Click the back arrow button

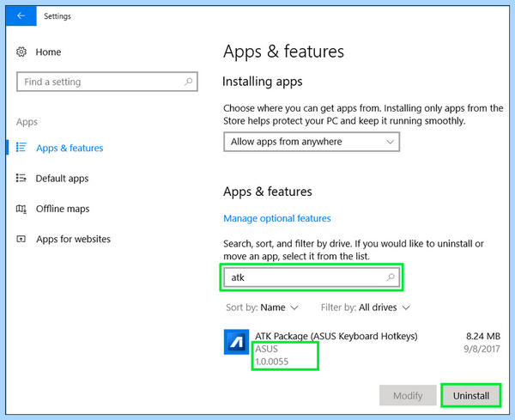(x=21, y=15)
